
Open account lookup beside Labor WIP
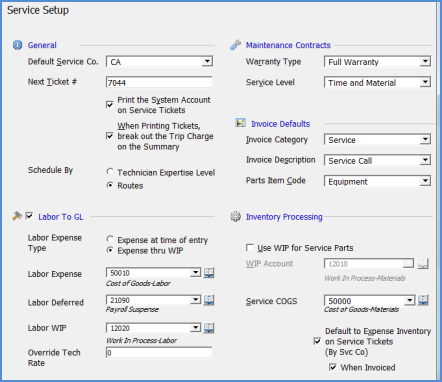(x=209, y=328)
